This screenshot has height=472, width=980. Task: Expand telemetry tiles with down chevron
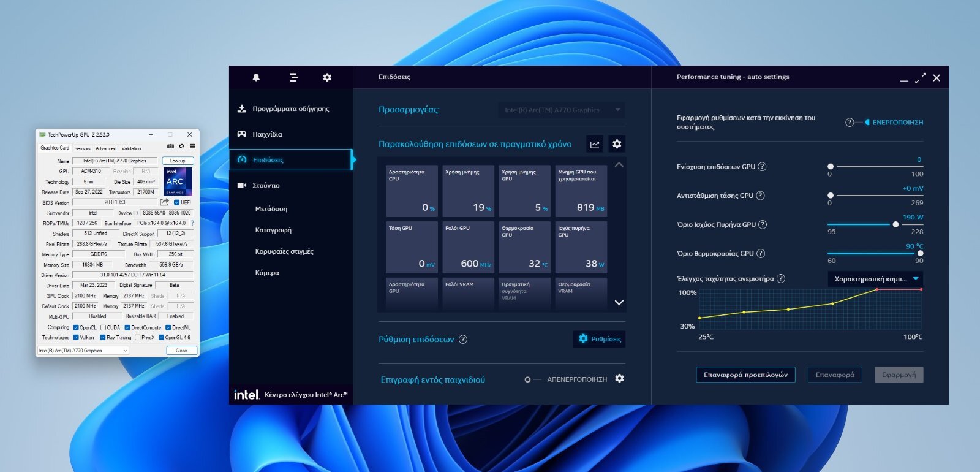pos(619,303)
